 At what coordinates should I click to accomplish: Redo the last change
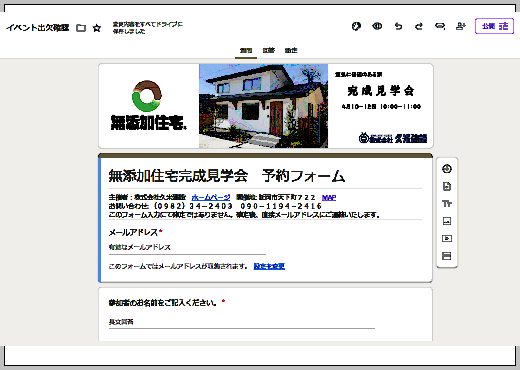point(419,26)
